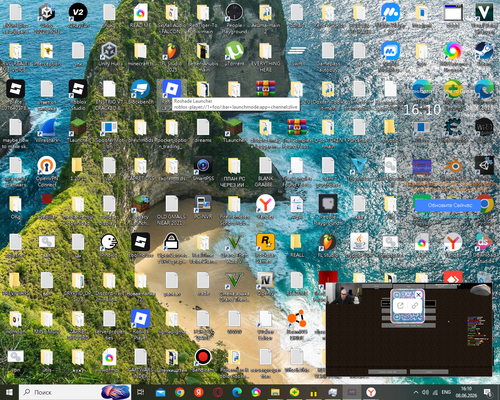The height and width of the screenshot is (400, 500).
Task: Open the notification center
Action: [x=487, y=392]
